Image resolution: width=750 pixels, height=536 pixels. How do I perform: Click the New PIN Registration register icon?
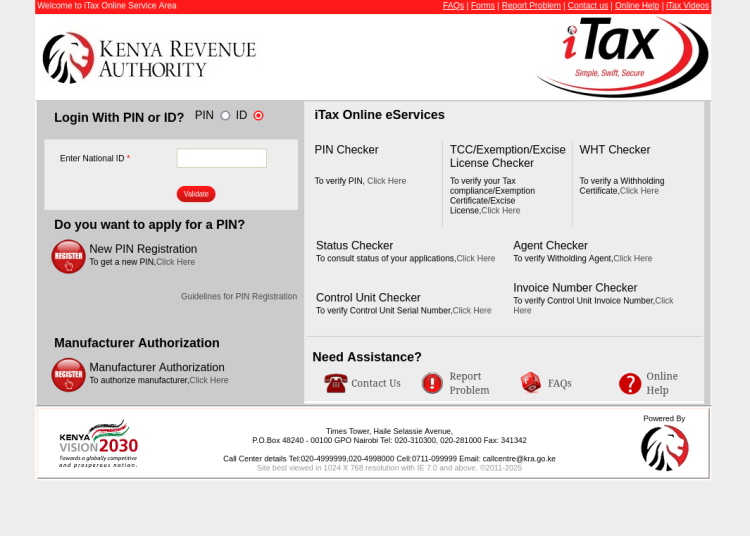coord(68,256)
